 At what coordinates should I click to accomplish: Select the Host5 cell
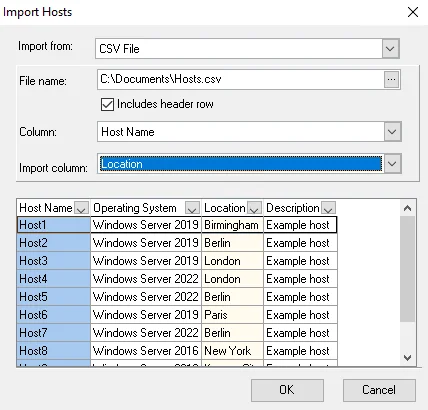(x=54, y=297)
